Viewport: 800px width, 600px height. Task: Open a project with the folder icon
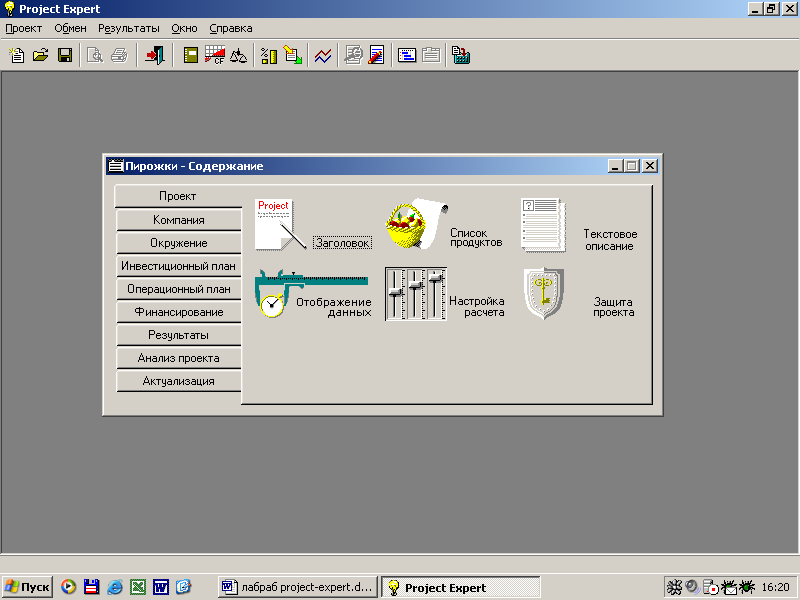(41, 55)
